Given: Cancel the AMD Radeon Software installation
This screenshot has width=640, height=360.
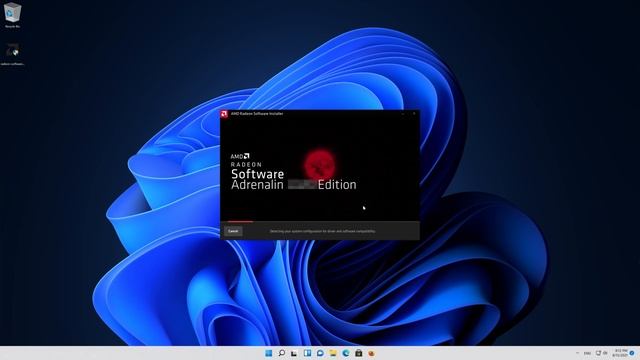Looking at the screenshot, I should coord(233,231).
